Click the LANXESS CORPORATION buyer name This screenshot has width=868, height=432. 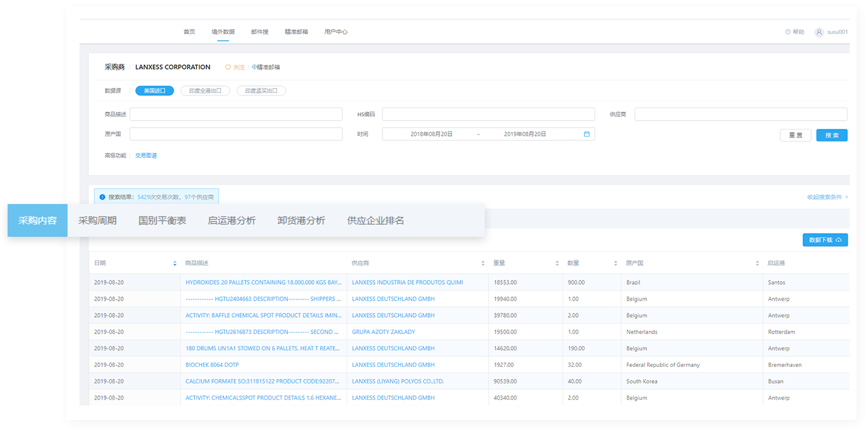pyautogui.click(x=173, y=67)
